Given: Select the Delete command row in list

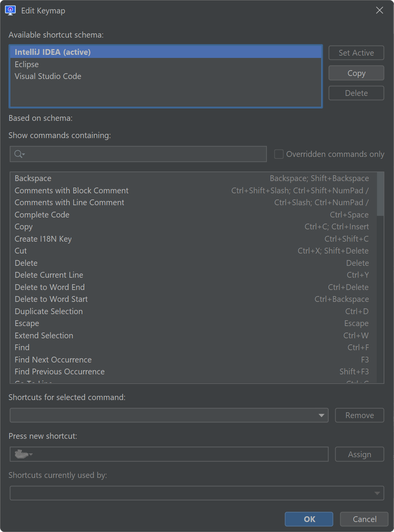Looking at the screenshot, I should tap(193, 263).
